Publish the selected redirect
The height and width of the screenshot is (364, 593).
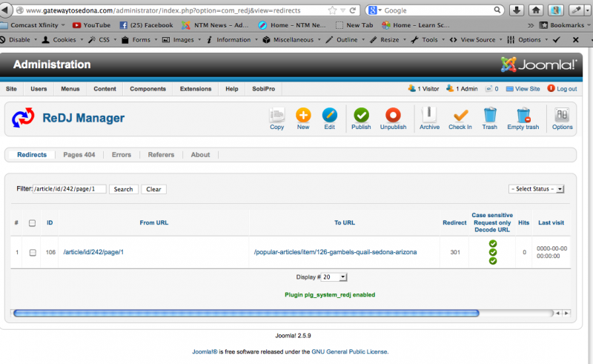pos(361,119)
